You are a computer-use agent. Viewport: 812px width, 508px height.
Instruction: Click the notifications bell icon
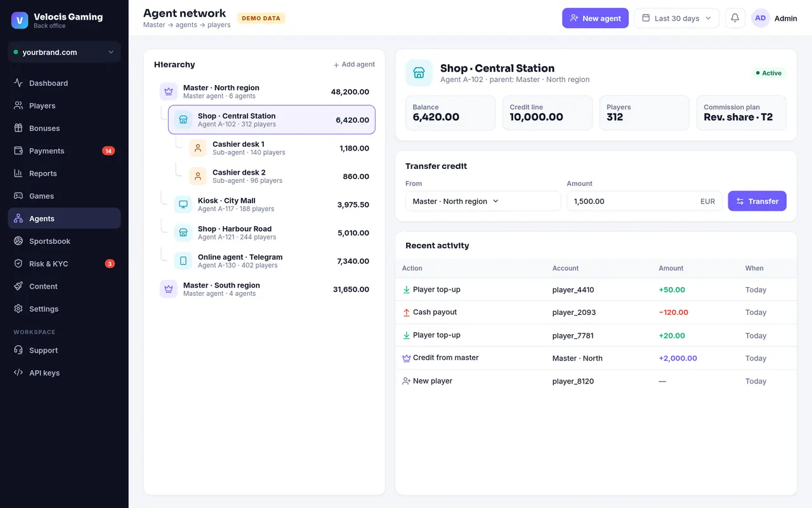click(735, 18)
